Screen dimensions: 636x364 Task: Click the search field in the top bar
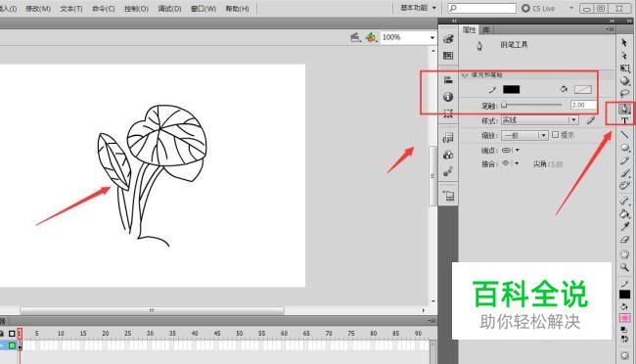tap(481, 8)
